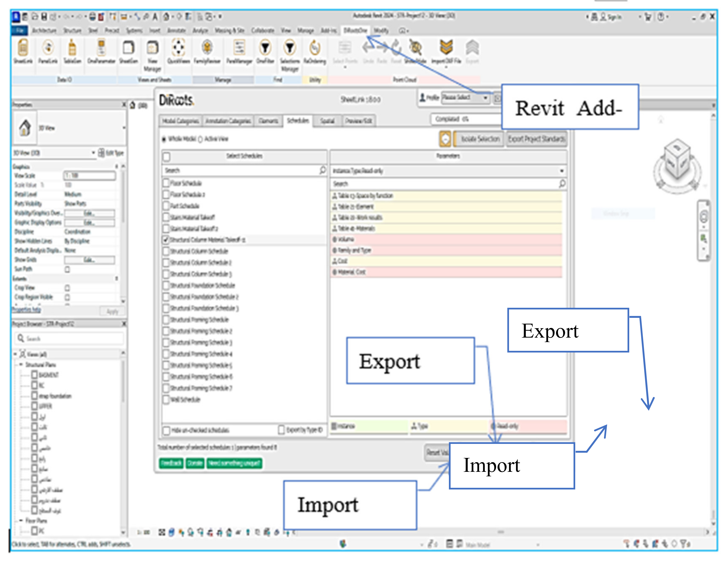The width and height of the screenshot is (728, 563).
Task: Select the Whole Model radio button
Action: tap(164, 139)
